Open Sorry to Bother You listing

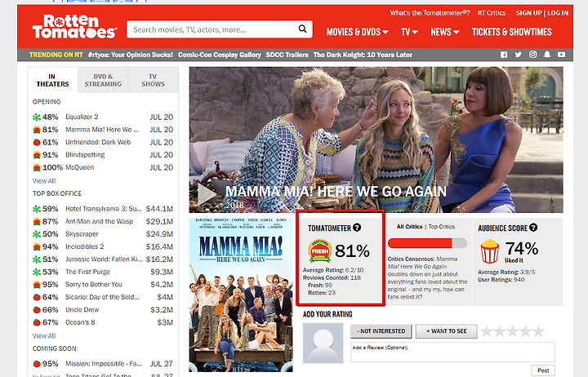pos(94,285)
